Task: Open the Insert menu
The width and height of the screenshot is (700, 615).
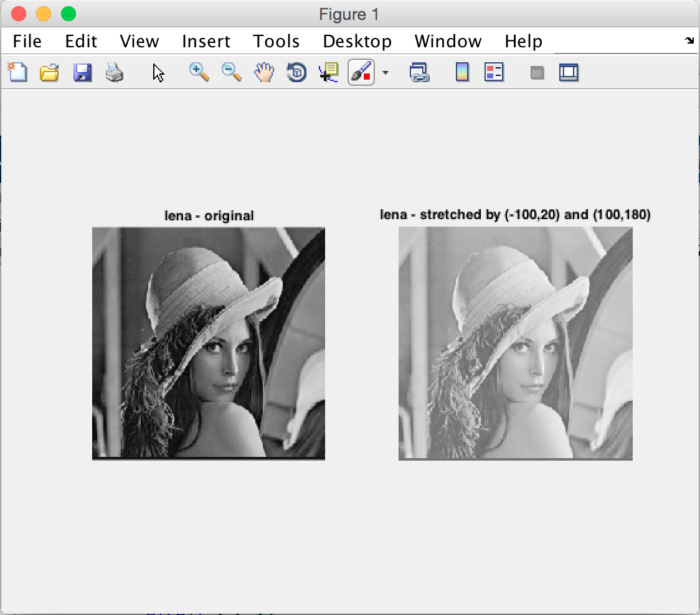Action: (206, 41)
